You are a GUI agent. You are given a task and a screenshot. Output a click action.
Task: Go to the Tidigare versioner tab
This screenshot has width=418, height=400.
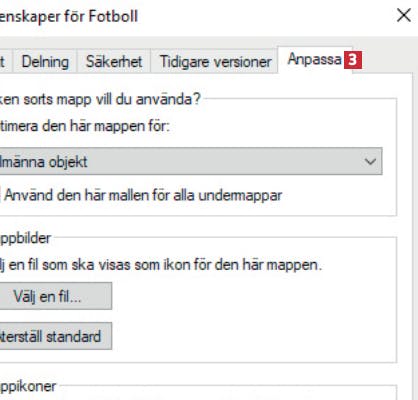click(x=215, y=62)
